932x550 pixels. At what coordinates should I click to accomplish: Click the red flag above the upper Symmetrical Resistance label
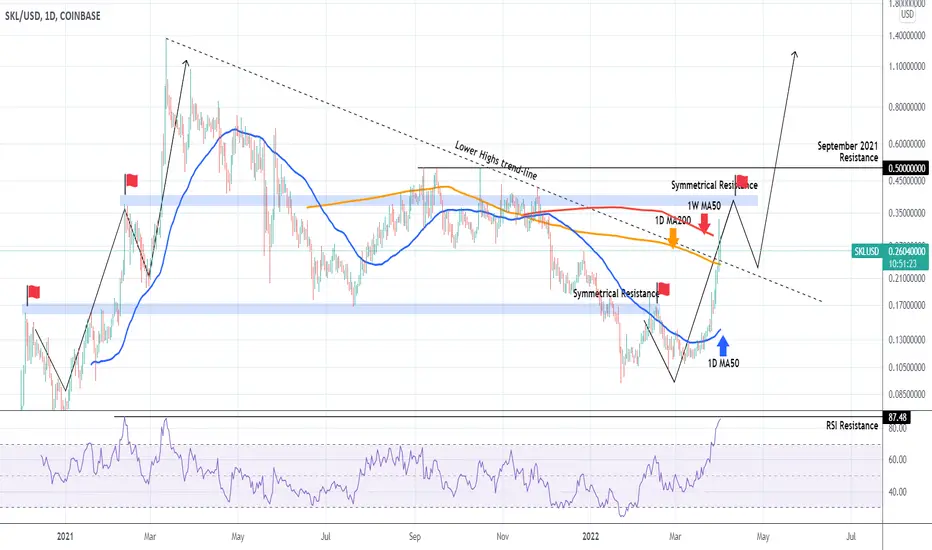(x=741, y=181)
